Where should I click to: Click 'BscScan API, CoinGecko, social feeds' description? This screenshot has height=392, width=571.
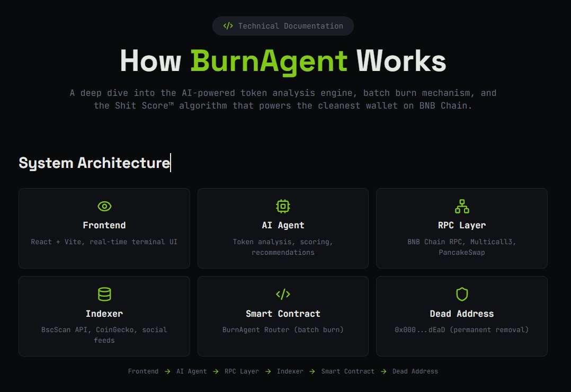point(104,335)
